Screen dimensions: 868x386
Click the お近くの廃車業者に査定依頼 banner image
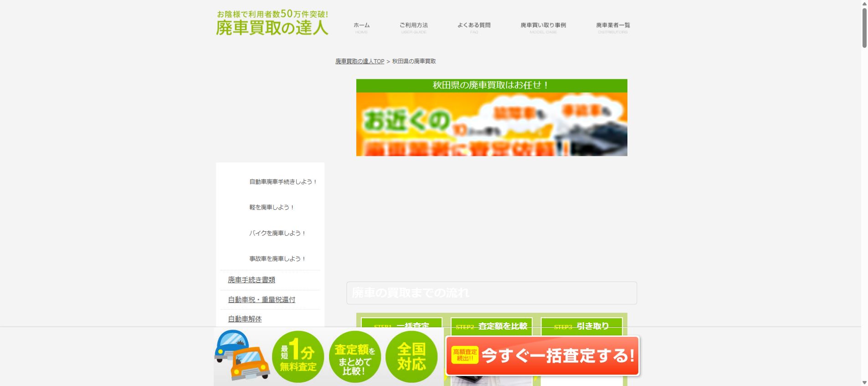[x=492, y=124]
